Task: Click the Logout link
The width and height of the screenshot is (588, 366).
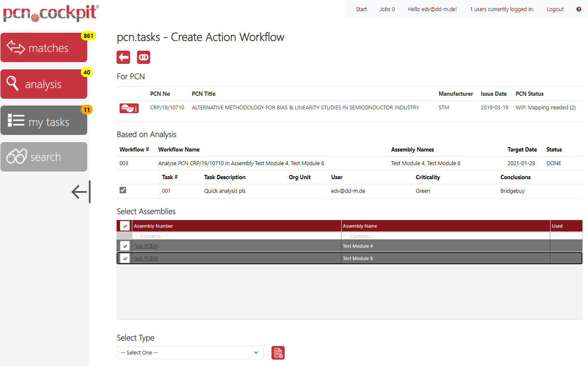Action: click(x=555, y=9)
